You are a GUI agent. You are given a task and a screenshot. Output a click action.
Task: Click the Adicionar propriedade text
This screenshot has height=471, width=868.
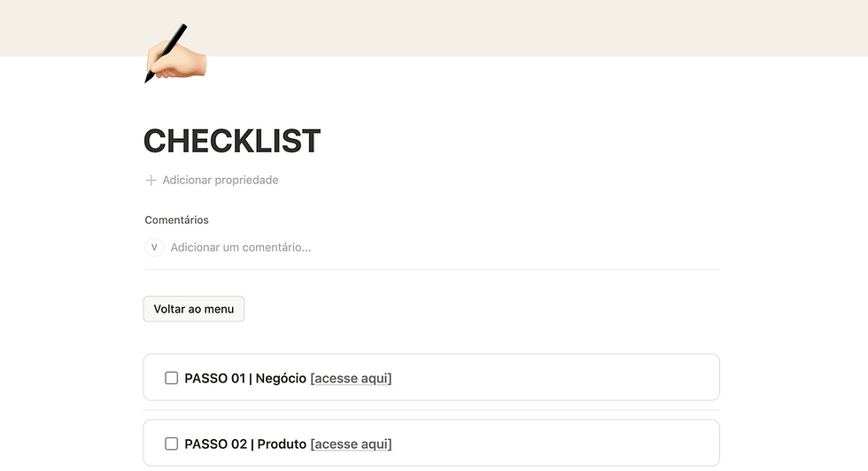point(221,181)
